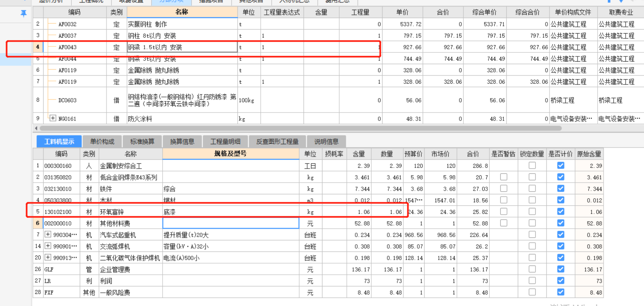
Task: Expand the 汽车式起重机 row plus icon
Action: 48,234
